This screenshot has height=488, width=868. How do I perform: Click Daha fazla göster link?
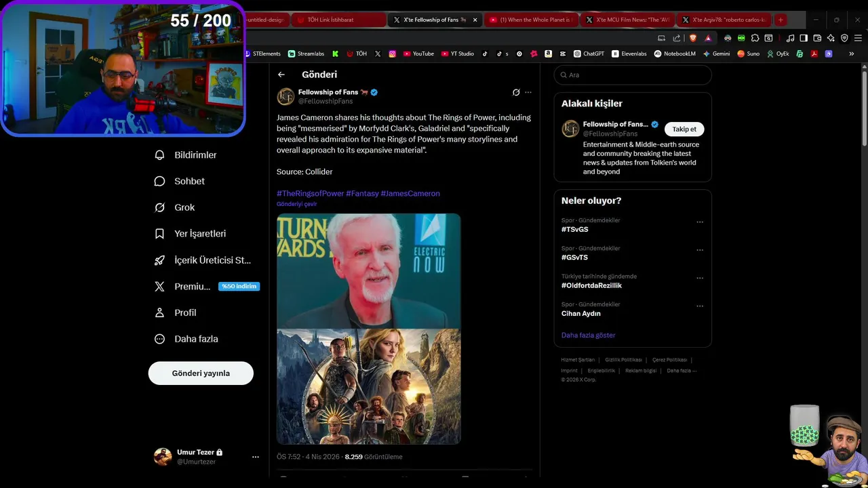pos(588,335)
